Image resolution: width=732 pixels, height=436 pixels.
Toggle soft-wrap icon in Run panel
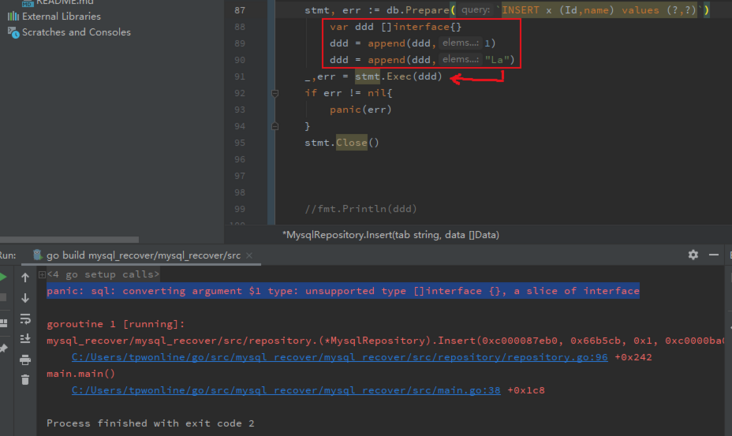pyautogui.click(x=25, y=319)
